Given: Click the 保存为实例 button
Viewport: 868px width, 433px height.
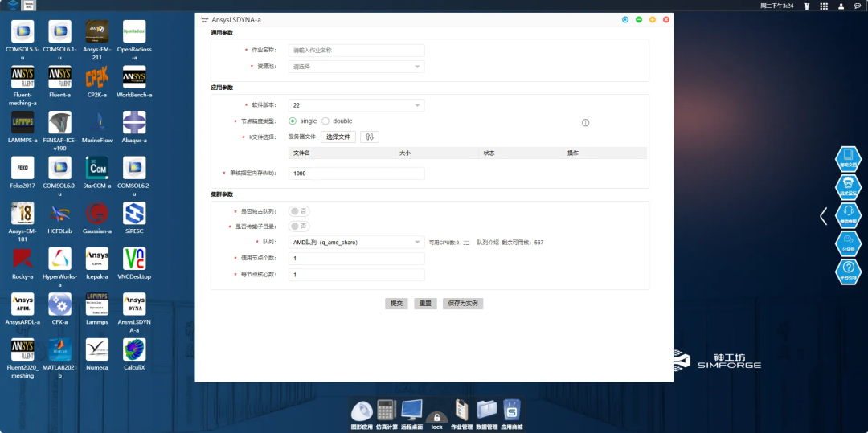Looking at the screenshot, I should click(x=463, y=304).
